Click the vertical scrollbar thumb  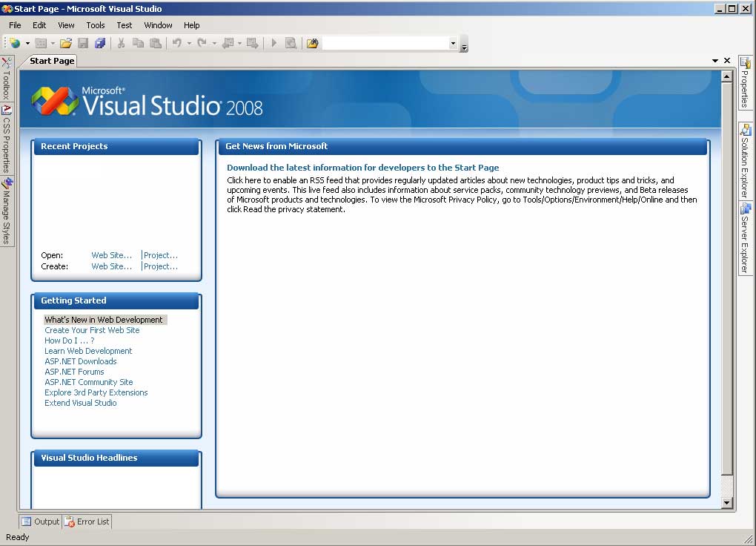(x=727, y=278)
